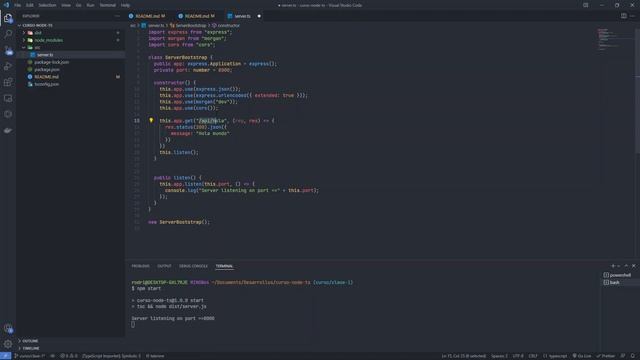Open the Search view in activity bar
This screenshot has width=640, height=360.
pos(8,34)
